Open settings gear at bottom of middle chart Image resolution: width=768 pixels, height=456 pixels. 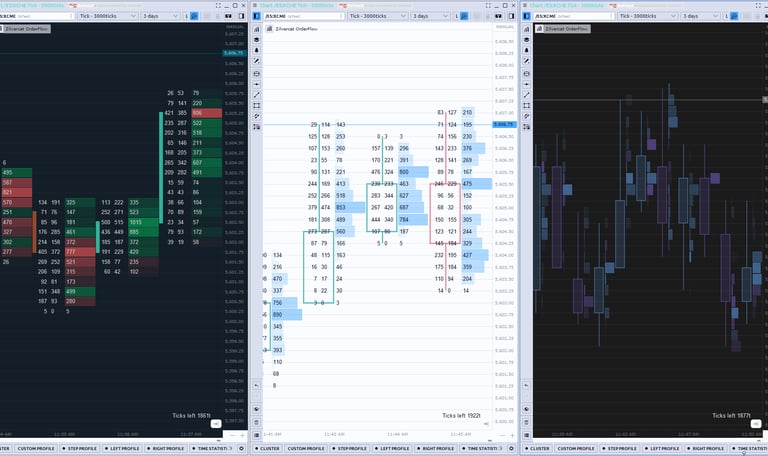[511, 448]
